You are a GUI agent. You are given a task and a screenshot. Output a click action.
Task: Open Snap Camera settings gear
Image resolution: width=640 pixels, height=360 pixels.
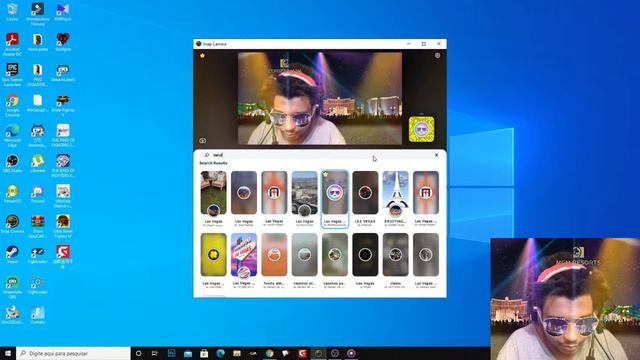tap(437, 56)
